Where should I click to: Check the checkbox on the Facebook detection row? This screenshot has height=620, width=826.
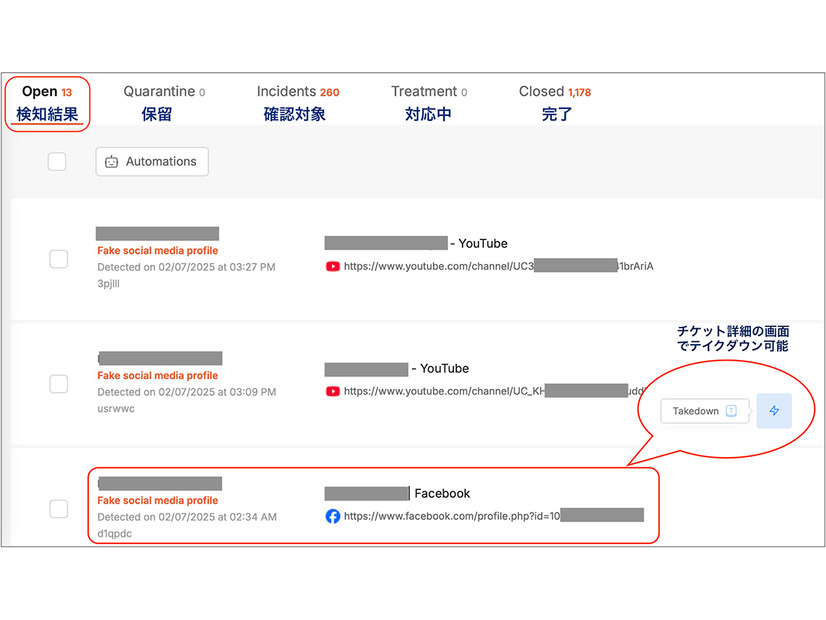pos(57,509)
